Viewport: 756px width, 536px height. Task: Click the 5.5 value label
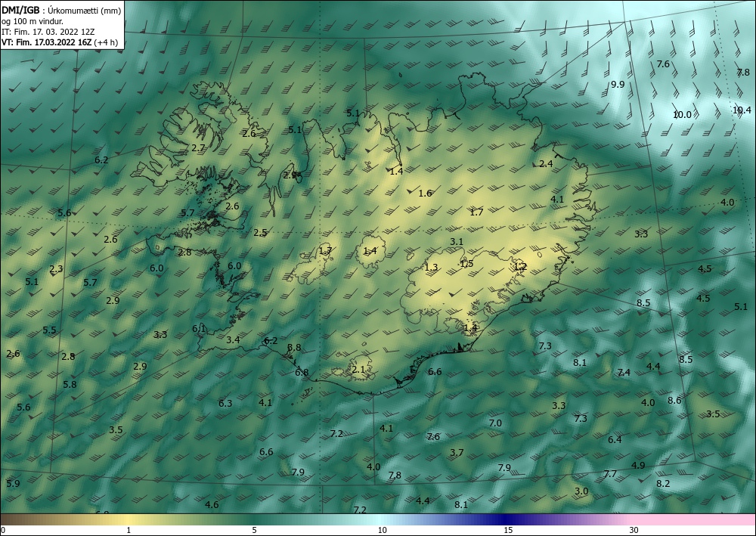coord(49,330)
